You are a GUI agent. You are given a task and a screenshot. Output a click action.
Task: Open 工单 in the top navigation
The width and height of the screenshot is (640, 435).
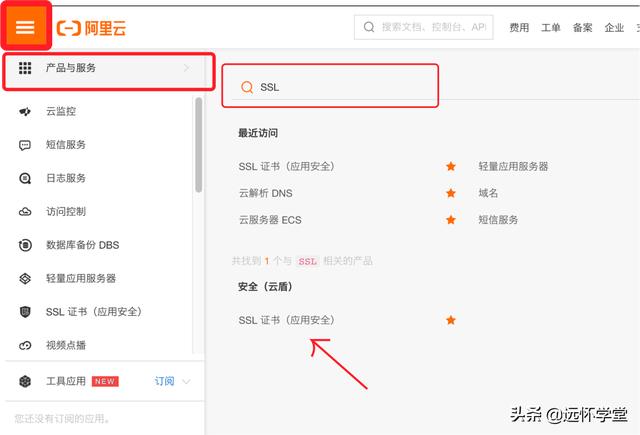tap(551, 28)
